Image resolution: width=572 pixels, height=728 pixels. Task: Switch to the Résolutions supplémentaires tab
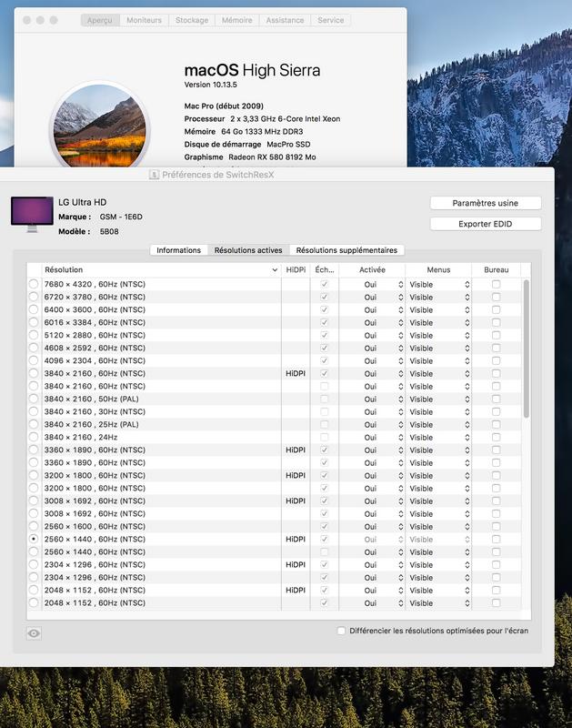point(346,250)
